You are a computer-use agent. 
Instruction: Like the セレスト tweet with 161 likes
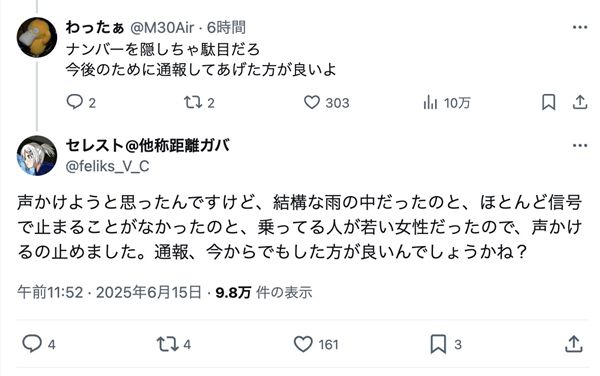(303, 344)
